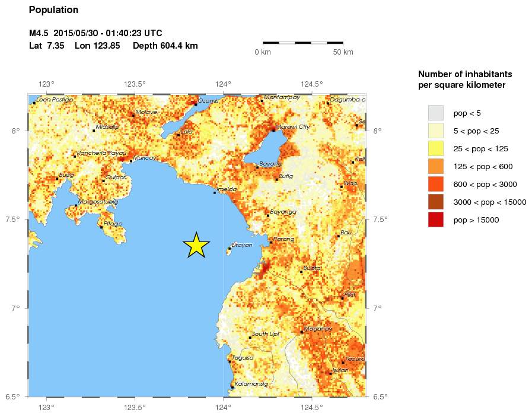Click the Leon Postigo marker
The image size is (532, 416).
[x=34, y=103]
